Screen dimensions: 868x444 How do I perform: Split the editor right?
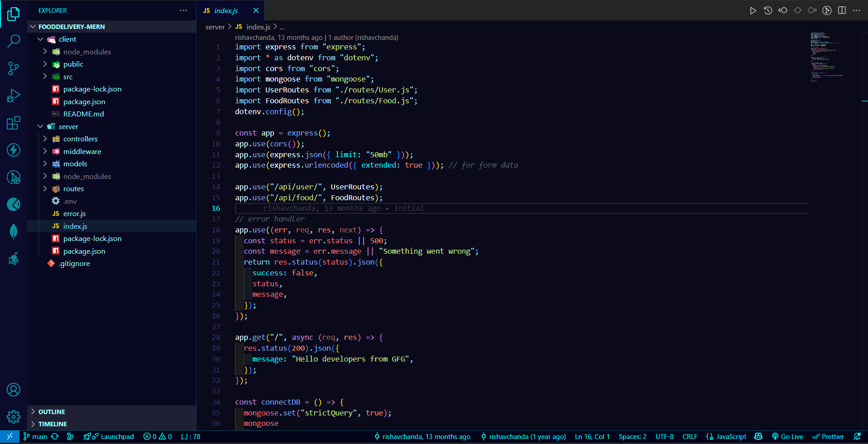coord(842,10)
